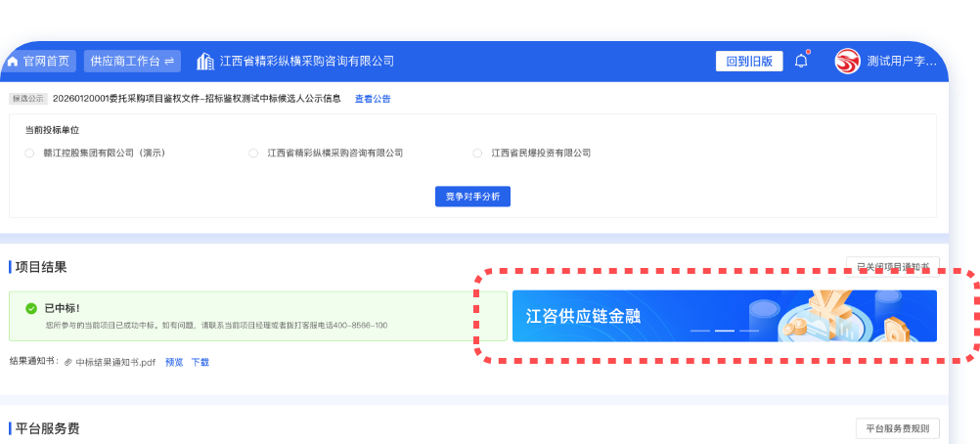Click the swap arrows icon on 供应商工作台
The image size is (980, 444).
[x=169, y=62]
